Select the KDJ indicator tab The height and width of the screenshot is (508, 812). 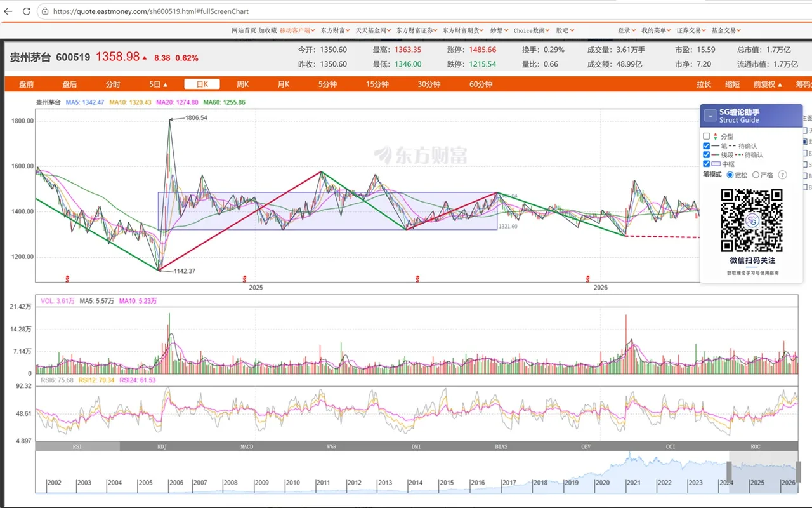click(x=162, y=446)
